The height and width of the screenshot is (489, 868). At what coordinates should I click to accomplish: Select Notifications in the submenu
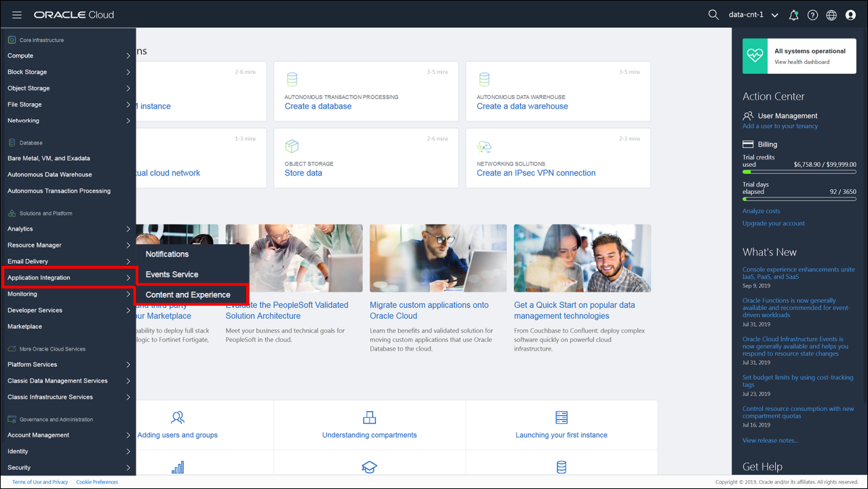pos(167,254)
